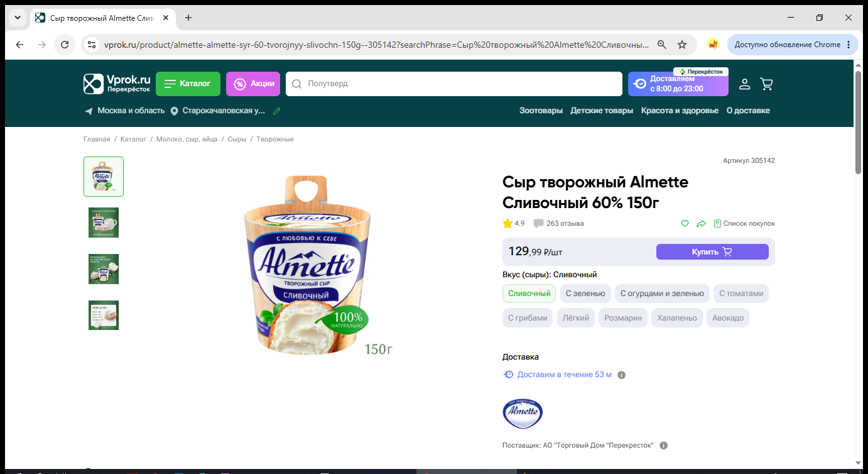The height and width of the screenshot is (474, 868).
Task: Click the Vprok.ru Перекрёсток logo
Action: point(117,84)
